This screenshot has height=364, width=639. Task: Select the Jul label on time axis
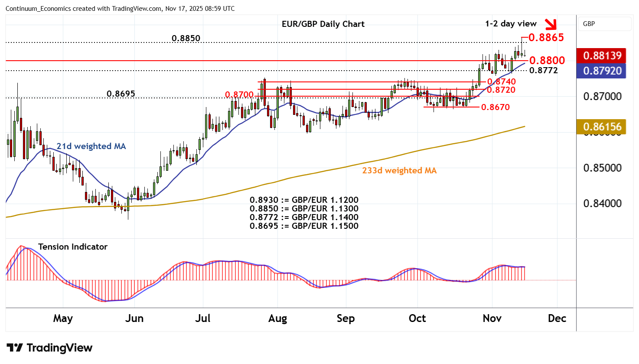tap(203, 318)
